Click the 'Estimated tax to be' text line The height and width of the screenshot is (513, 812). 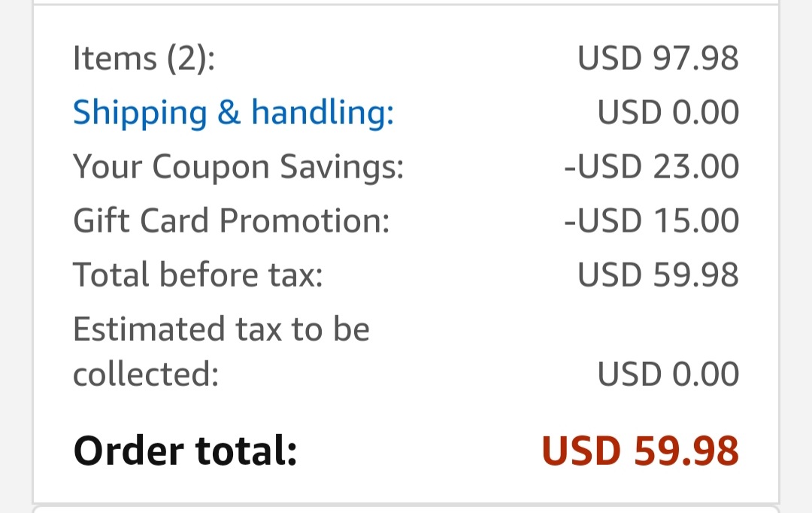221,329
